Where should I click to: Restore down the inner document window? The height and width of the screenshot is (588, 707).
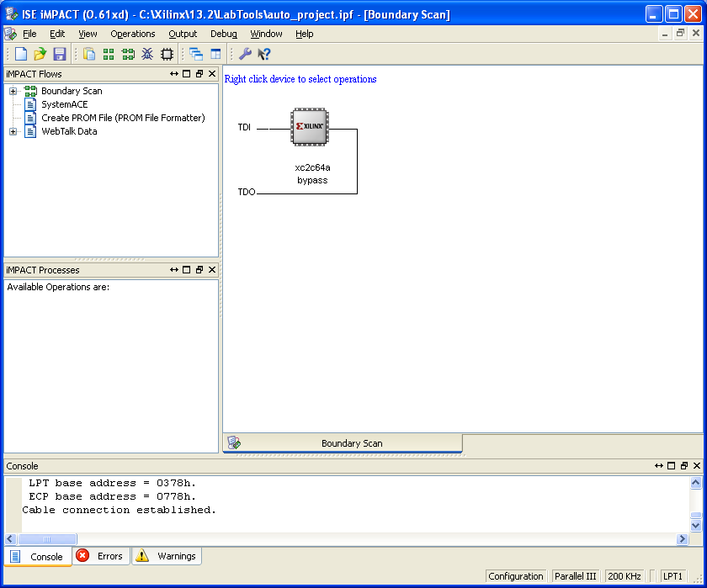(680, 33)
